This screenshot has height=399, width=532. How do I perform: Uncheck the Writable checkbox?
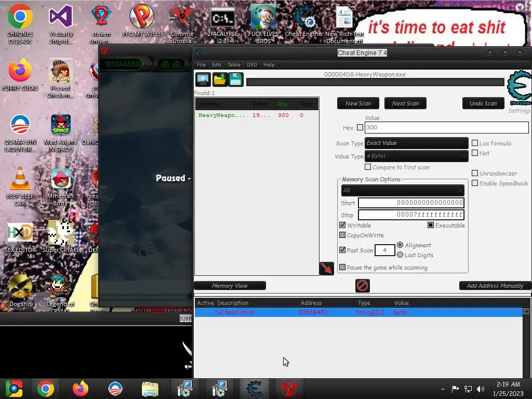342,225
